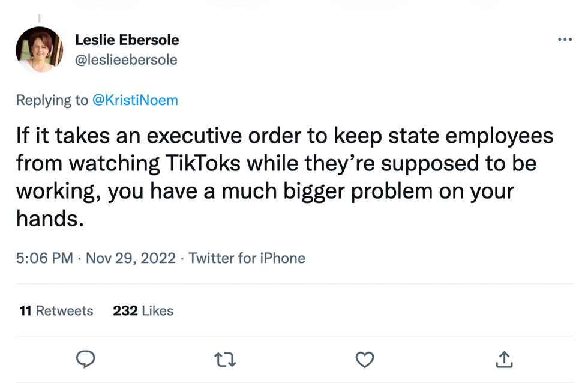This screenshot has width=588, height=383.
Task: Click the tweet's last line "hands."
Action: tap(49, 218)
